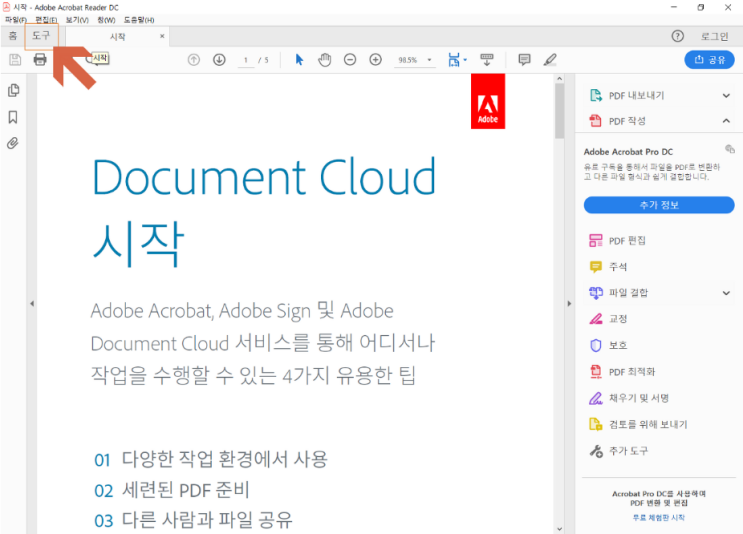Click the red Adobe logo in document

click(x=488, y=101)
